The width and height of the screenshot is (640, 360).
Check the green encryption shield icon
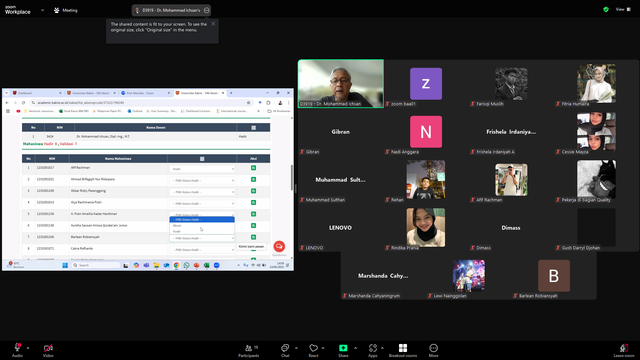[606, 9]
